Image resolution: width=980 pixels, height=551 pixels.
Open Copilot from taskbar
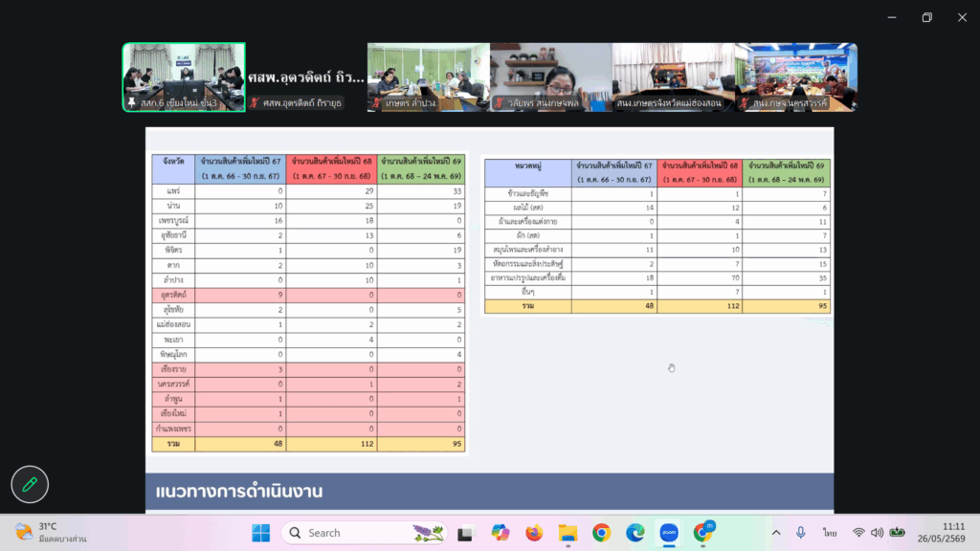click(500, 533)
